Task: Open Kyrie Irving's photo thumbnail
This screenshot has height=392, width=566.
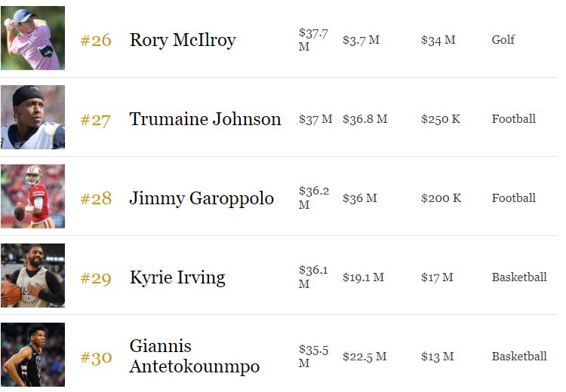Action: (x=33, y=275)
